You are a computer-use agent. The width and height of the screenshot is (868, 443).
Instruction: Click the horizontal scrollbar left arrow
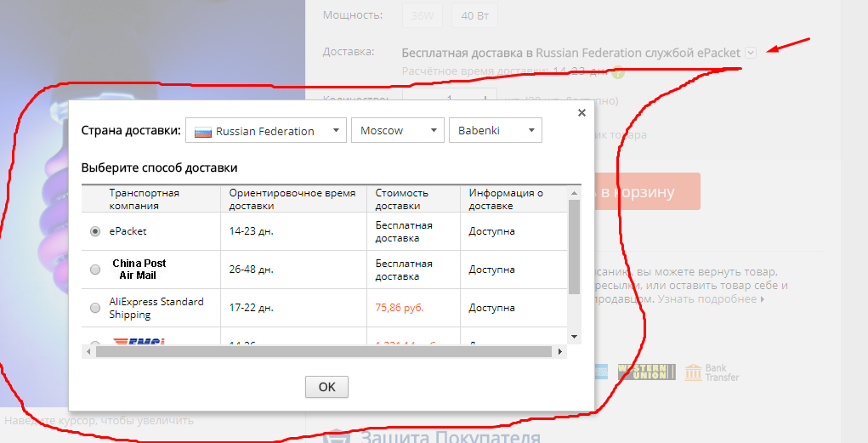[x=88, y=352]
